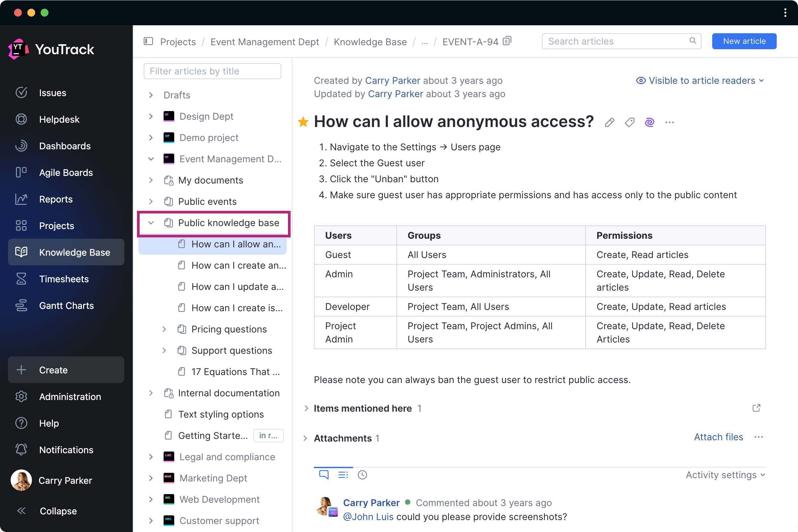The height and width of the screenshot is (532, 798).
Task: Select the comments activity tab
Action: point(324,475)
